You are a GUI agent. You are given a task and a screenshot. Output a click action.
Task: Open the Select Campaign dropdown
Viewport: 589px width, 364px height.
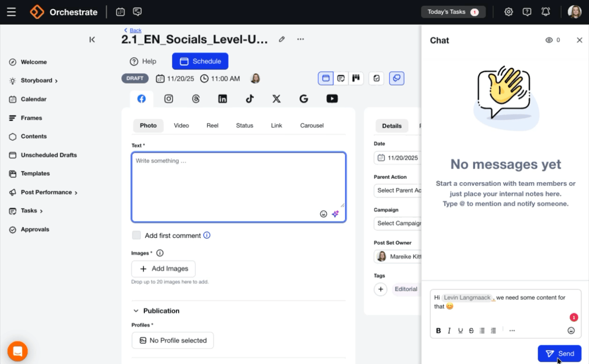tap(398, 223)
